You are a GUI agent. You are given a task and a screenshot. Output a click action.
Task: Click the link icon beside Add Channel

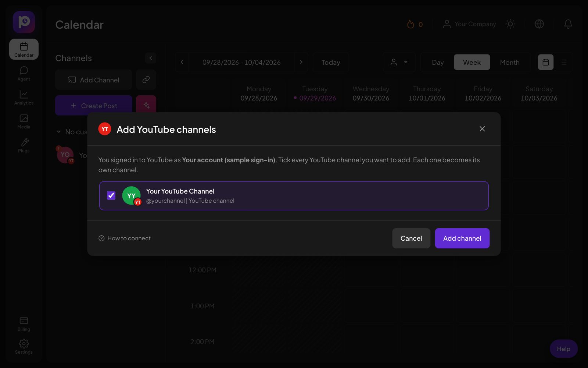[146, 80]
